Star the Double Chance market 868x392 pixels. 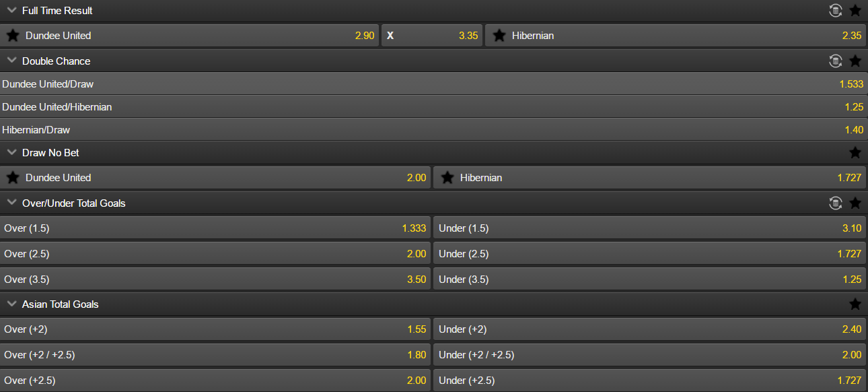855,61
